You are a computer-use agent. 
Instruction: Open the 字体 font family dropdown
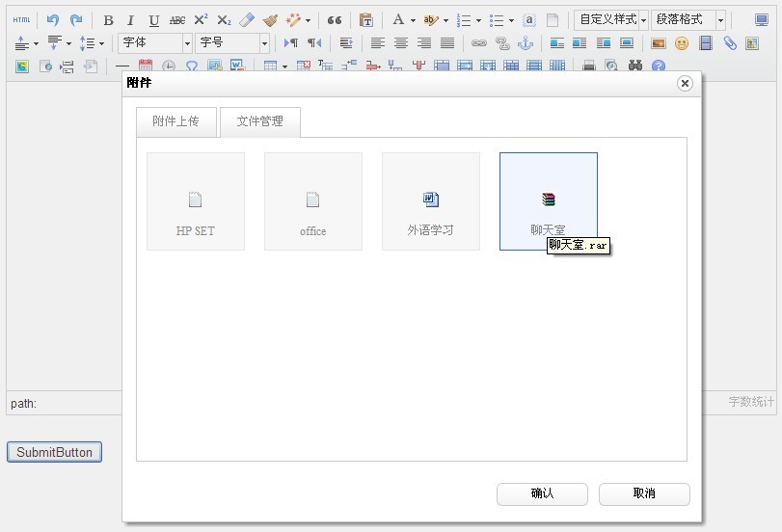[155, 42]
